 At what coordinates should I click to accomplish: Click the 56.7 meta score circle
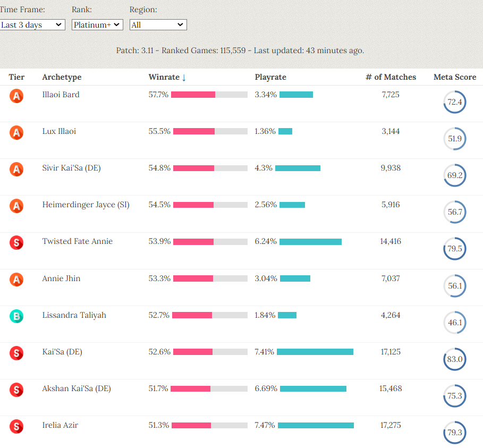[x=455, y=212]
